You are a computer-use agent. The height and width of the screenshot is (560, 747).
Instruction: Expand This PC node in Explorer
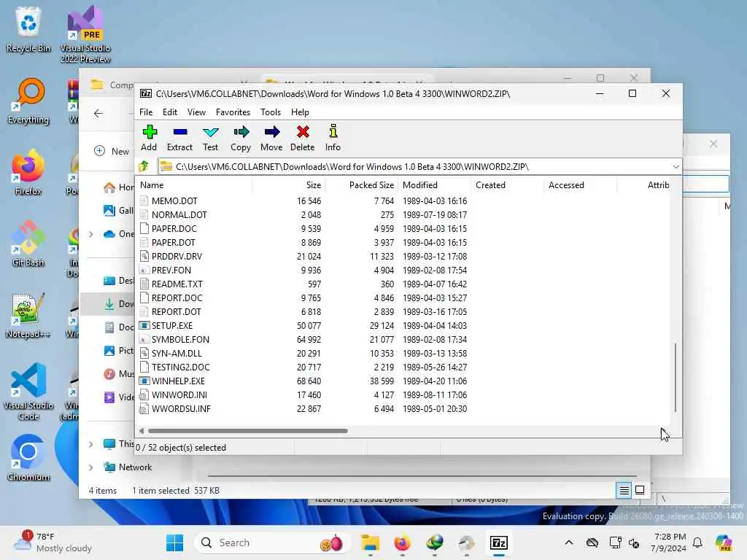pyautogui.click(x=91, y=444)
